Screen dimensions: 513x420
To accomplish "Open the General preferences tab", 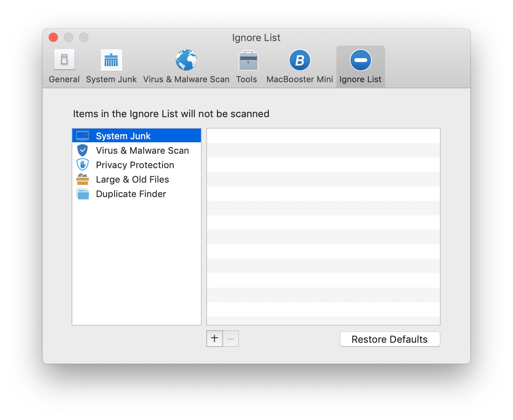I will pyautogui.click(x=64, y=66).
